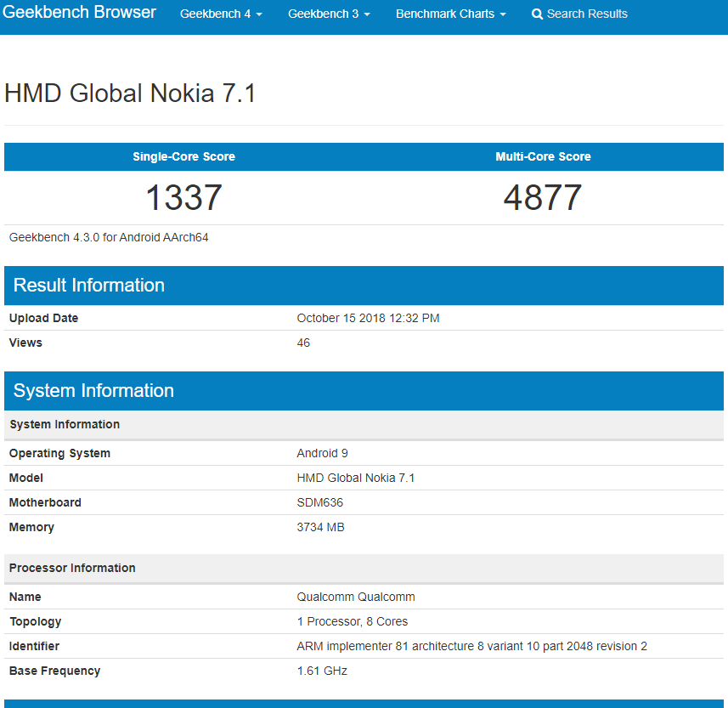Image resolution: width=728 pixels, height=708 pixels.
Task: Click the Search Results magnifier icon
Action: point(537,14)
